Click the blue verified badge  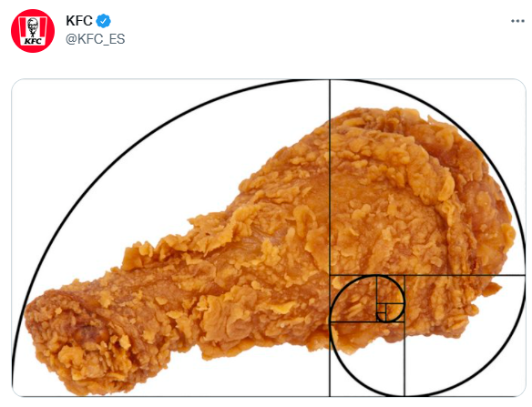pos(103,21)
